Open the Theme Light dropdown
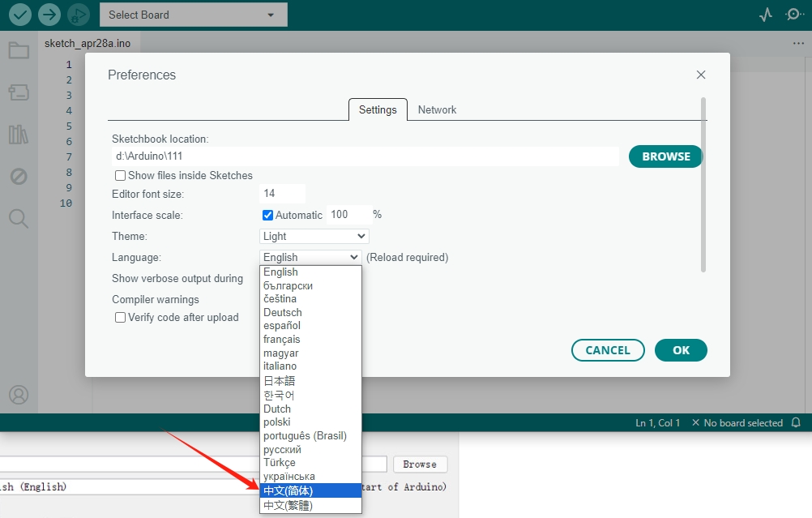The height and width of the screenshot is (518, 812). (x=314, y=236)
